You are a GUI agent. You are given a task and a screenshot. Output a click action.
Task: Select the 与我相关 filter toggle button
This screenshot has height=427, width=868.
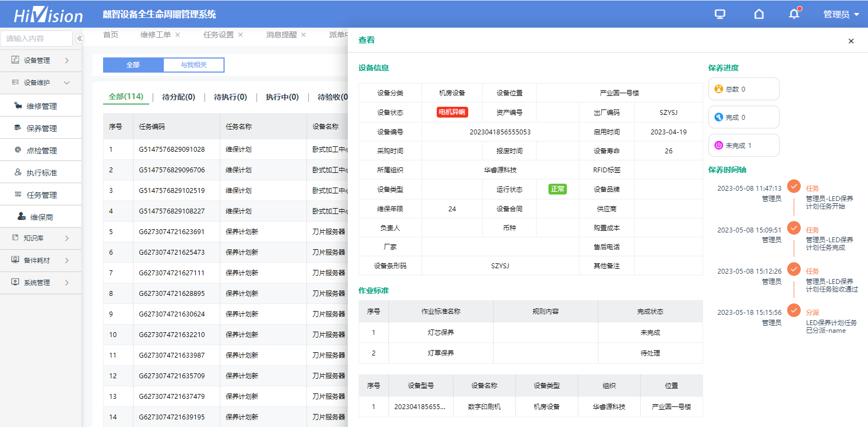[194, 65]
